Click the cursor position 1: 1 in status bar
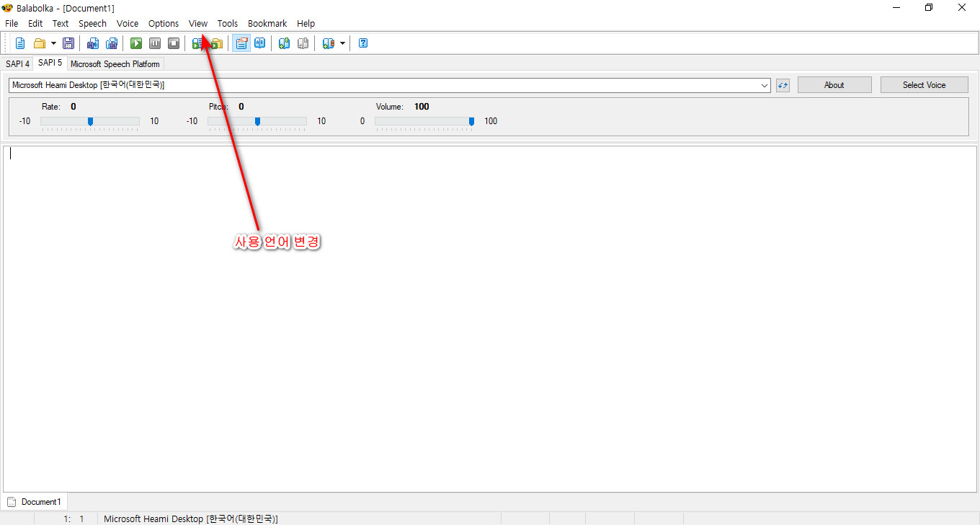The width and height of the screenshot is (980, 525). click(x=73, y=519)
